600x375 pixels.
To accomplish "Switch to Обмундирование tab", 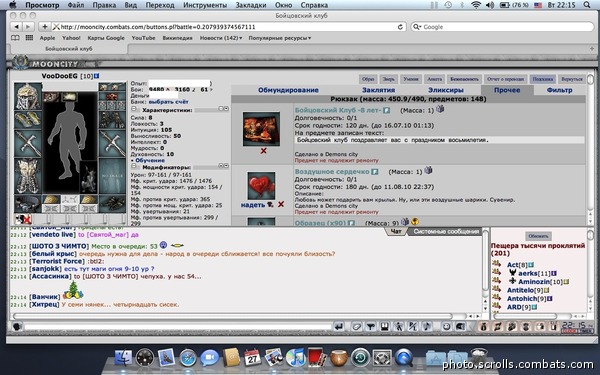I will point(288,90).
